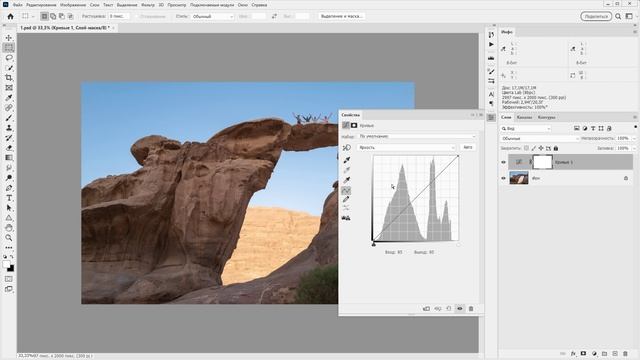Select the Clone Stamp tool

[x=9, y=128]
